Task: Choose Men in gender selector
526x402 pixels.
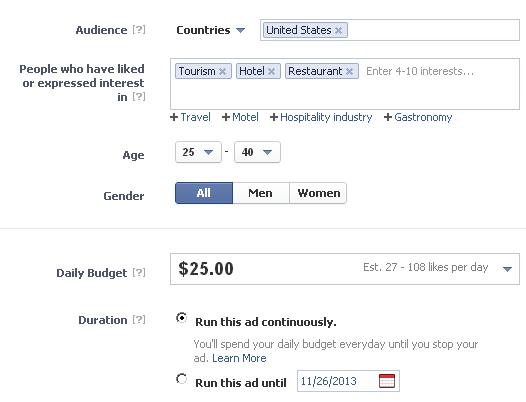Action: 261,193
